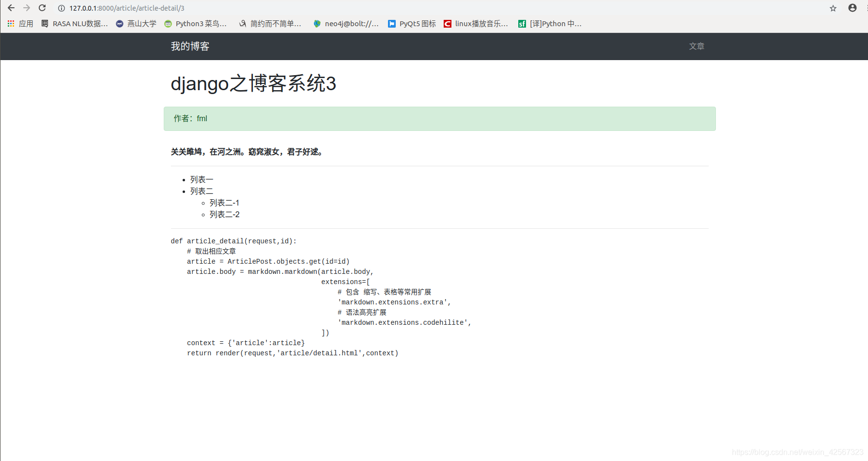Click inside the address bar
868x461 pixels.
[194, 8]
